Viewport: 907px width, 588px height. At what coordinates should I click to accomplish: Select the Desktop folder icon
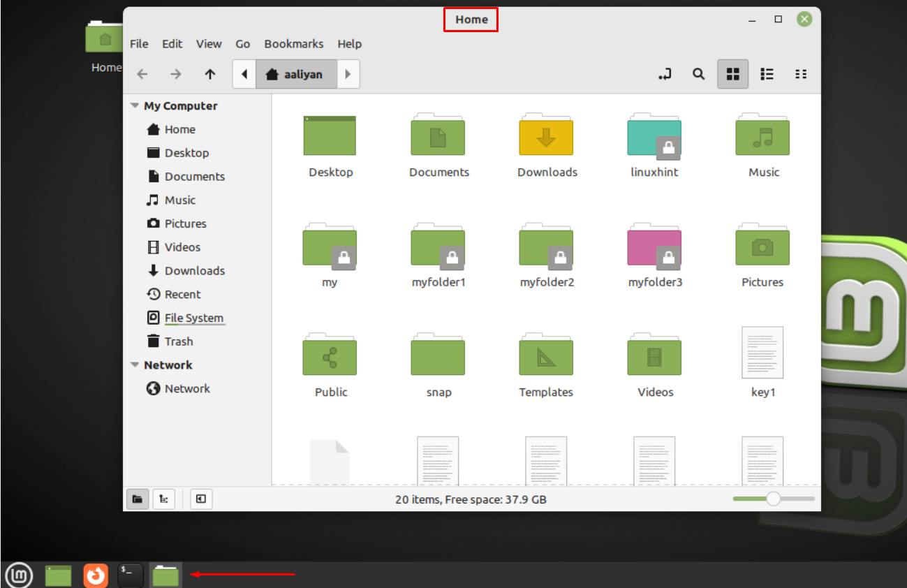pyautogui.click(x=330, y=135)
